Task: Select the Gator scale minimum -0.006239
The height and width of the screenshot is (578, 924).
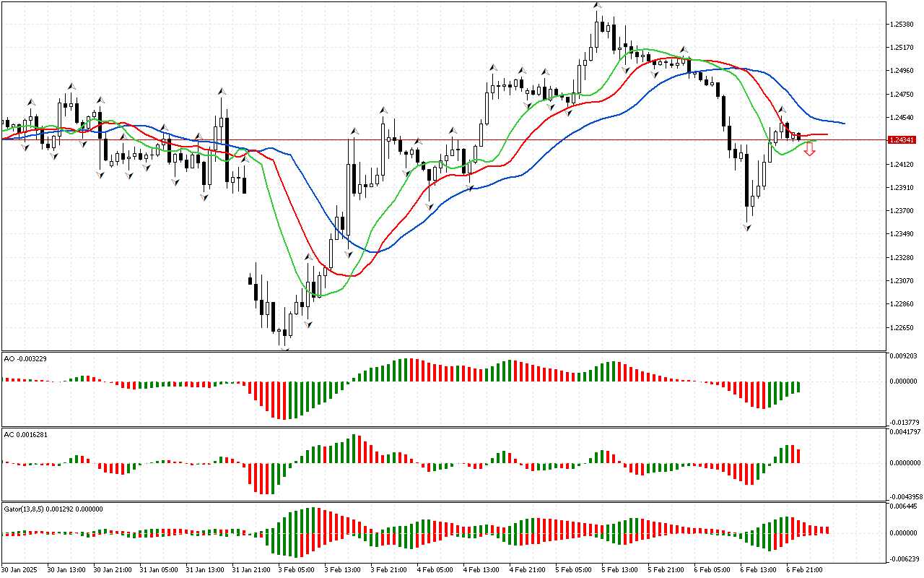Action: [905, 558]
